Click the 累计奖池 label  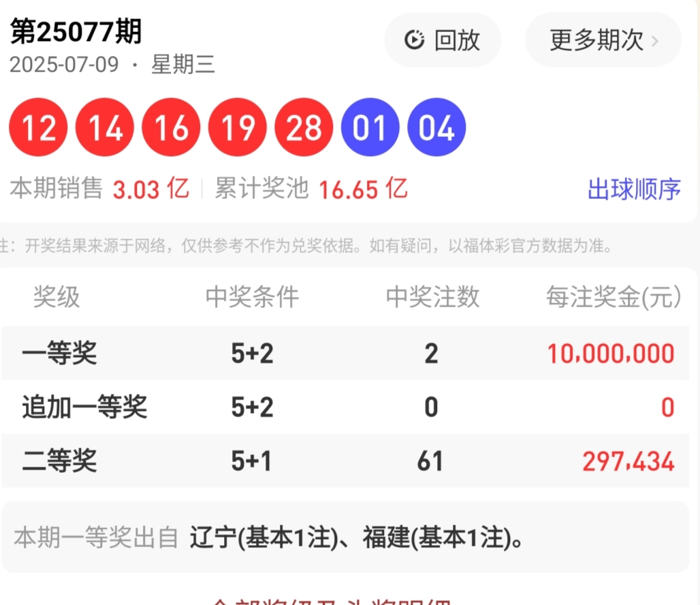tap(261, 188)
